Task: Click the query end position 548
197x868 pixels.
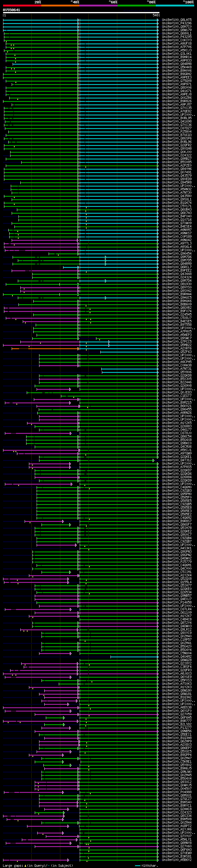Action: click(x=155, y=15)
